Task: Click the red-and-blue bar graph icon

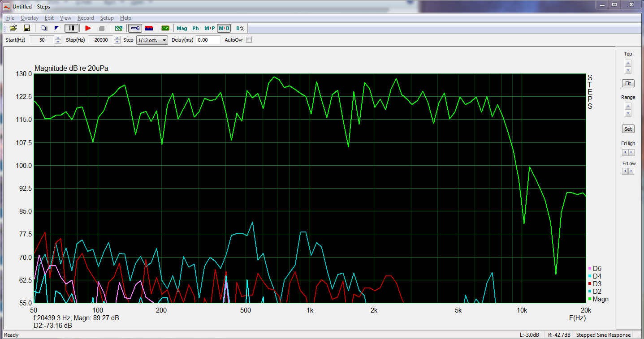Action: coord(149,28)
